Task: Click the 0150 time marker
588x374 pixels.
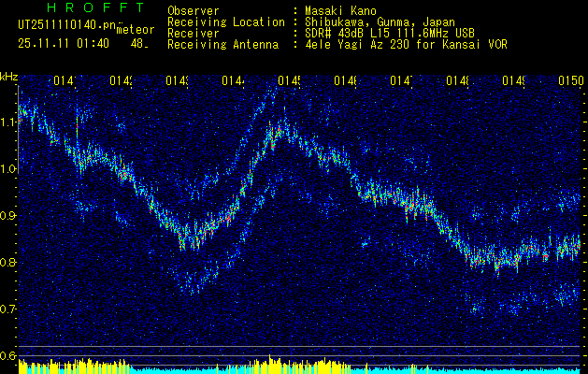Action: (x=571, y=82)
